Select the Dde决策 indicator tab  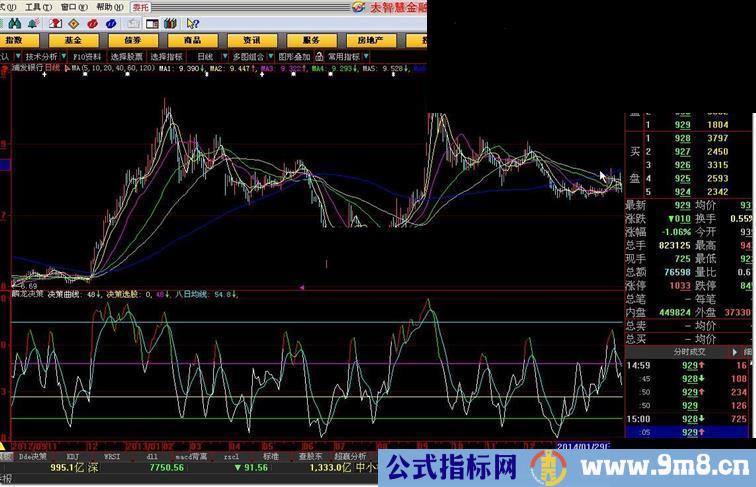(x=32, y=456)
